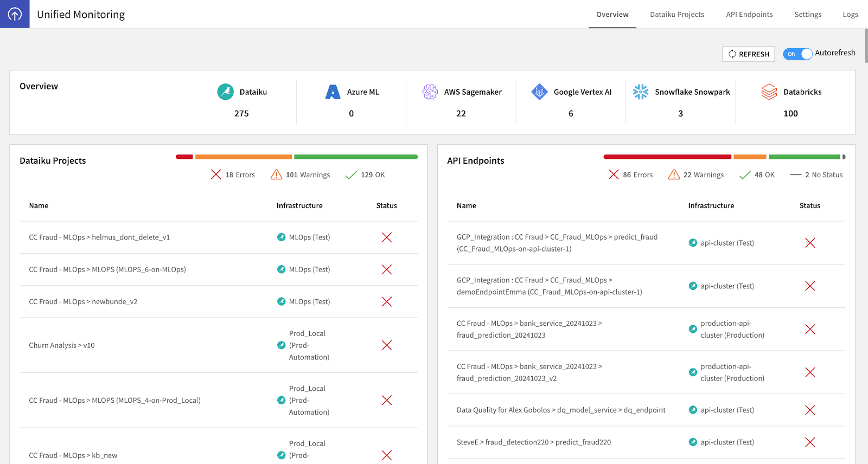Screen dimensions: 868x464
Task: Open SteveE fraud_detection220 endpoint entry
Action: [x=534, y=442]
